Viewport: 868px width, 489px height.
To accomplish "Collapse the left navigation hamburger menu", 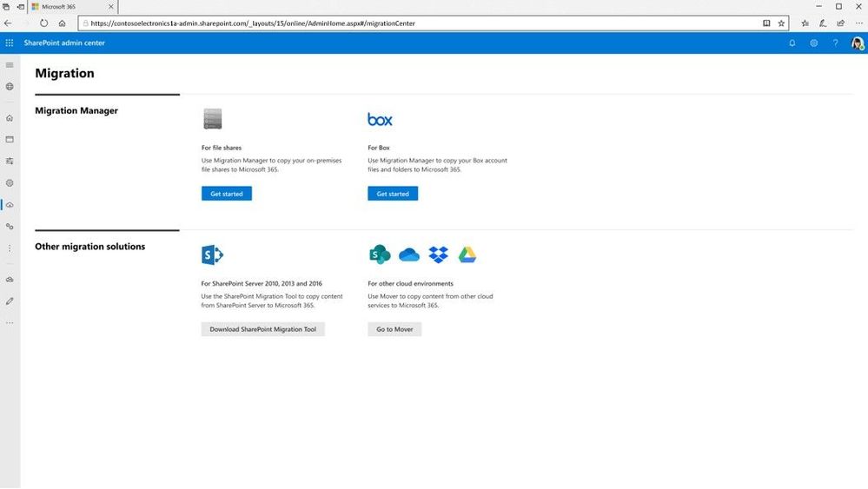I will 10,65.
